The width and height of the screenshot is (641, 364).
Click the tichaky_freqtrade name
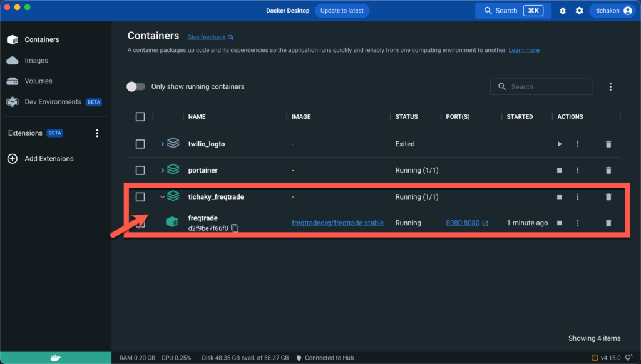216,197
